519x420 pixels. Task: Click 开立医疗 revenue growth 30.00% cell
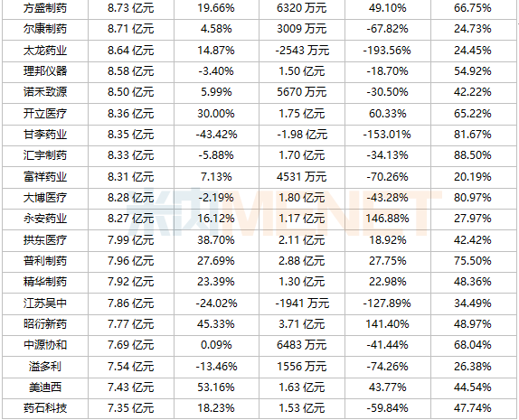coord(216,114)
